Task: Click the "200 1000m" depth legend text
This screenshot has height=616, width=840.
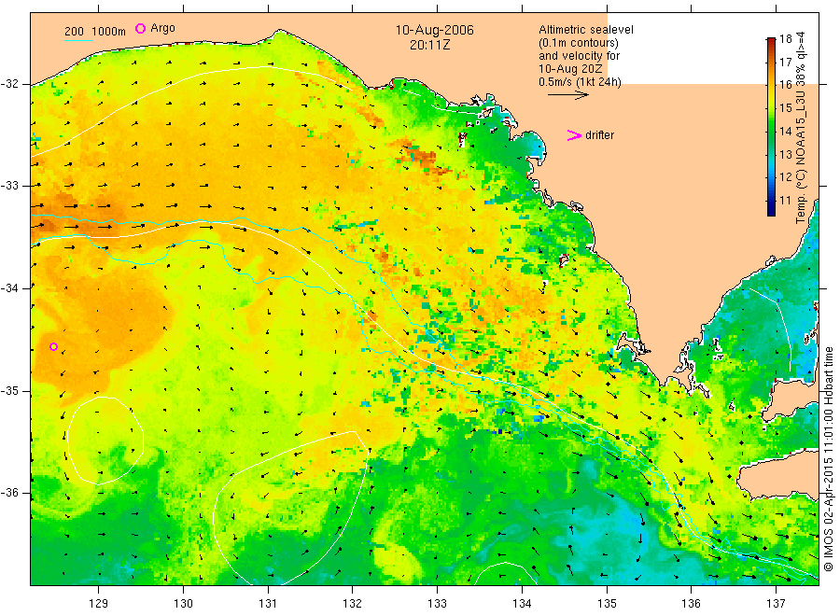Action: [x=95, y=32]
